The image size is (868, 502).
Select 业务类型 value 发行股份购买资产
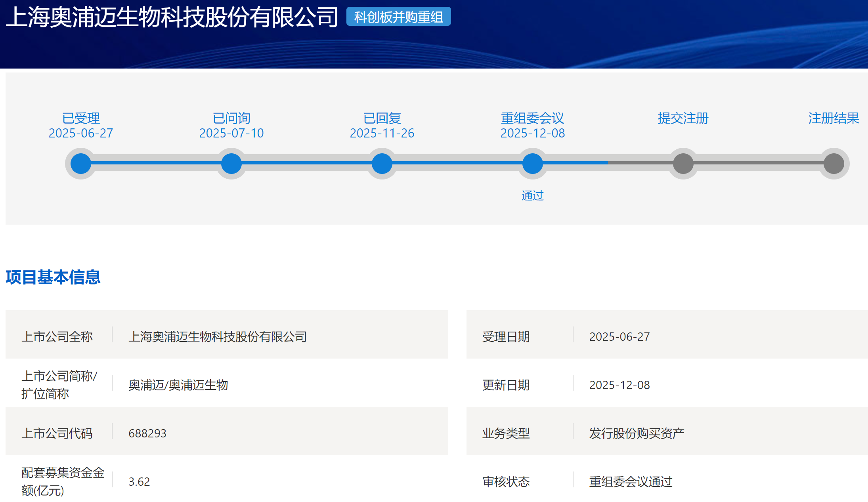[x=637, y=433]
